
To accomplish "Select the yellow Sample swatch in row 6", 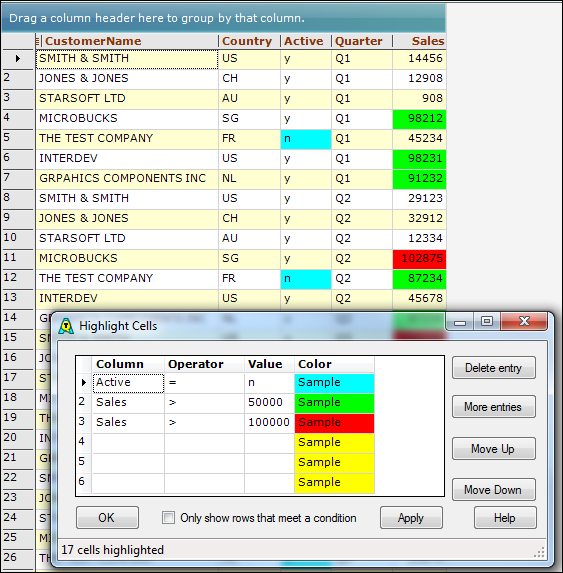I will tap(334, 483).
